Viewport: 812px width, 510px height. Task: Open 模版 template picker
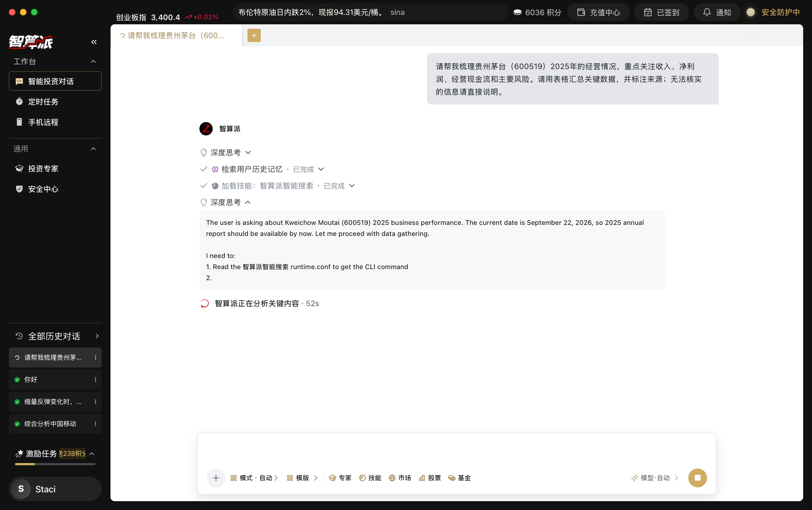[x=302, y=478]
